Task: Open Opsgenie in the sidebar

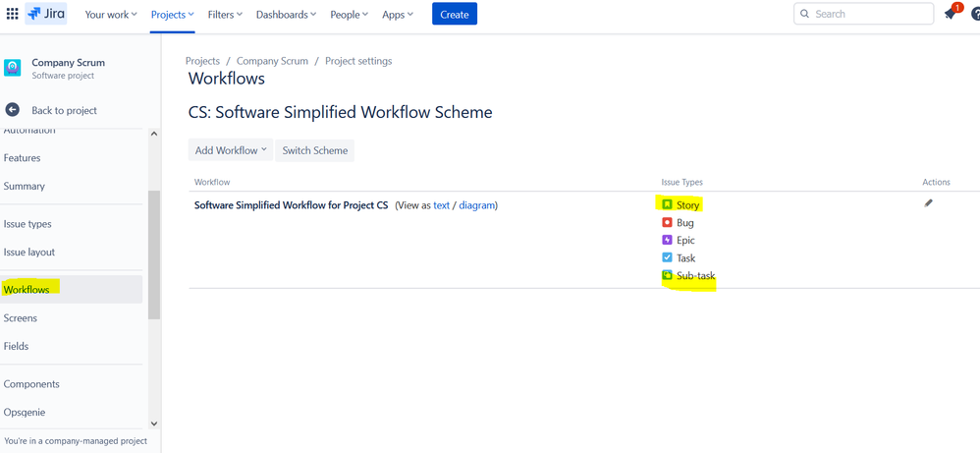Action: click(25, 413)
